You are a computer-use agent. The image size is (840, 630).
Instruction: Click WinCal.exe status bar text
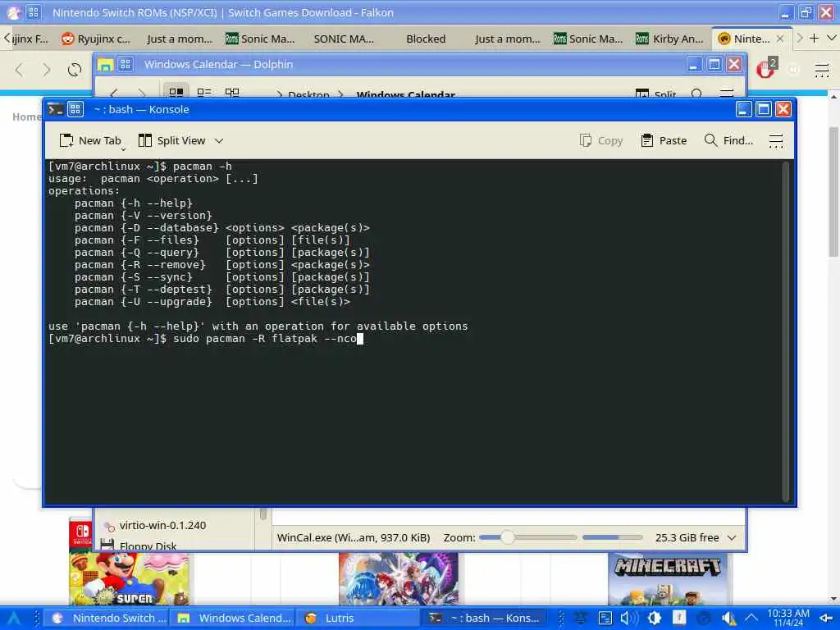point(354,537)
